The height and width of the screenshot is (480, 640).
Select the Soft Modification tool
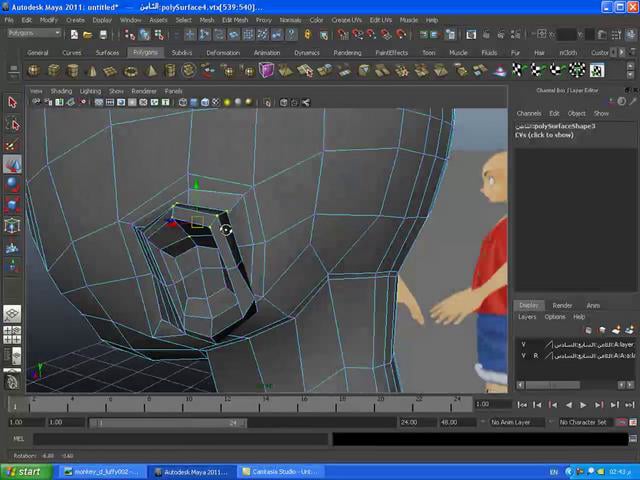(12, 247)
